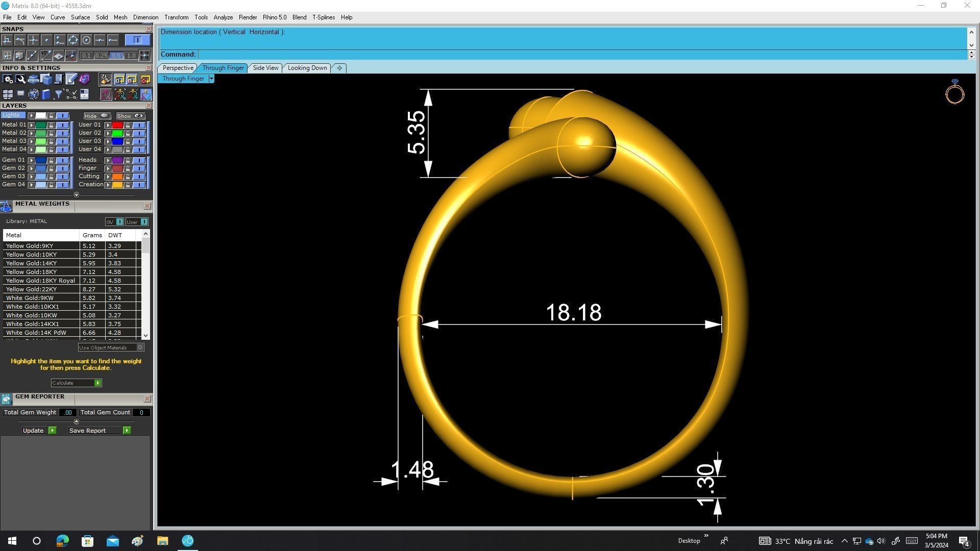Click the grid snap icon
The height and width of the screenshot is (551, 980).
click(x=144, y=55)
